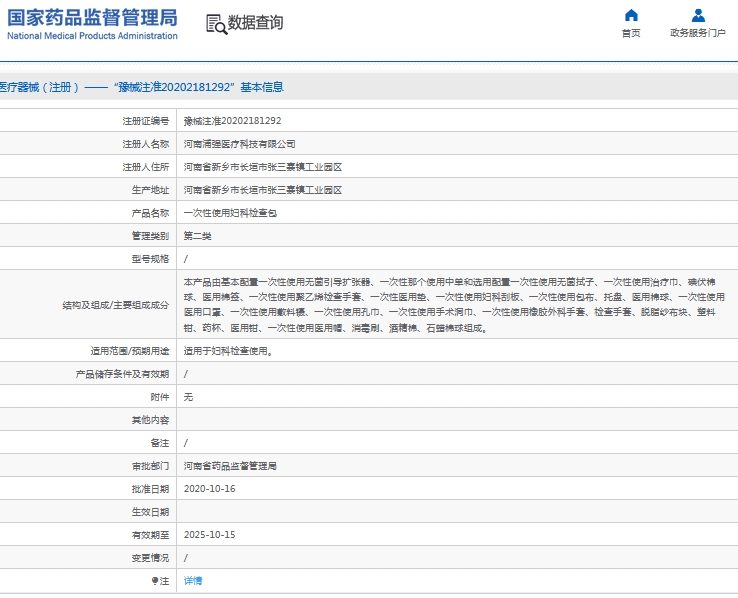Click the 注册证编号 label
The image size is (738, 598).
pos(145,121)
